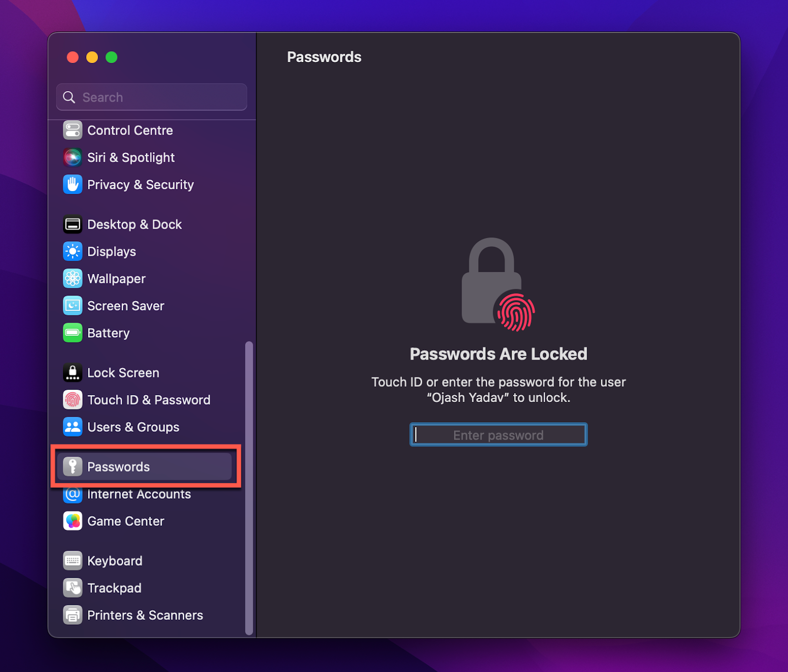Click the Desktop & Dock icon
Screen dimensions: 788x672
[x=72, y=225]
